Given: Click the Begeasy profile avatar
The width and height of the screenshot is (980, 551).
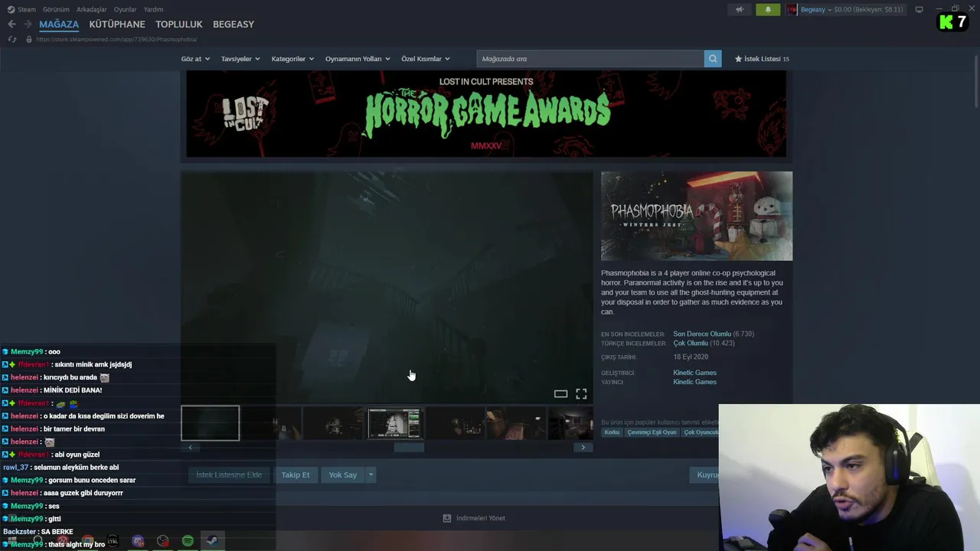Looking at the screenshot, I should click(x=792, y=9).
